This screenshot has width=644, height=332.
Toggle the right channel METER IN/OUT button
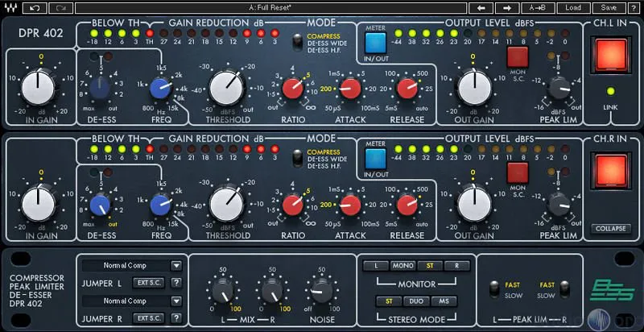[375, 159]
